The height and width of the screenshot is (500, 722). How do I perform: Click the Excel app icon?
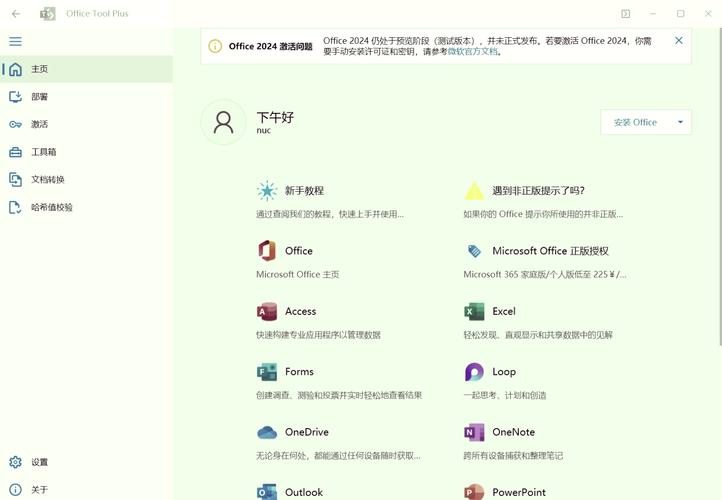coord(474,311)
